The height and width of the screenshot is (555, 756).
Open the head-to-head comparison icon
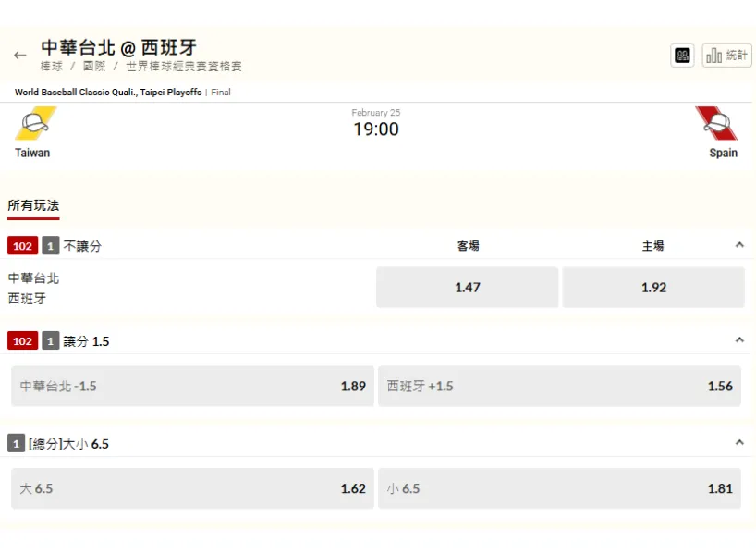(x=682, y=55)
